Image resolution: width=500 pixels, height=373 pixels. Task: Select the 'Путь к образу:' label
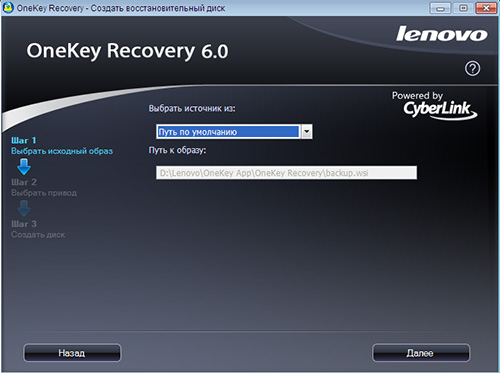point(177,150)
